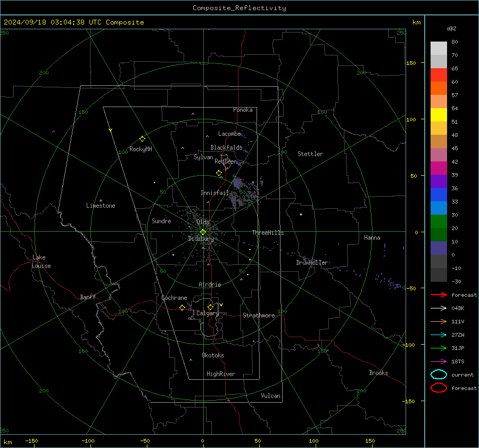Click the Okotoks town label
The image size is (479, 448).
pos(213,355)
